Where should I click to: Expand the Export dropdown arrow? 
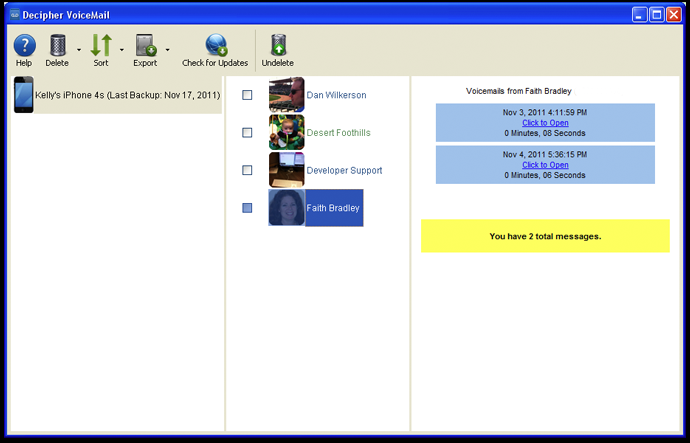[x=168, y=50]
